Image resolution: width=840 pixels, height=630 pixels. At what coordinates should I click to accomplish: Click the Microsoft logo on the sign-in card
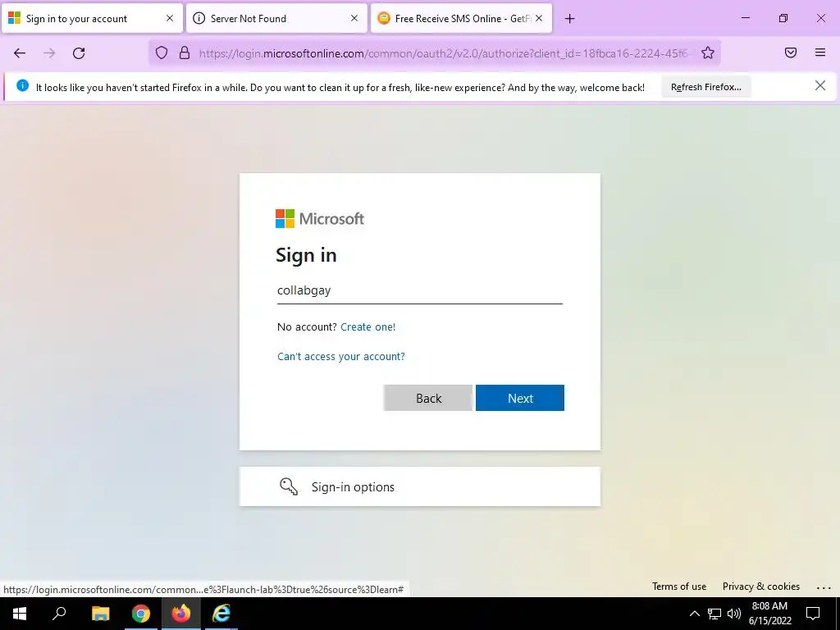tap(320, 218)
